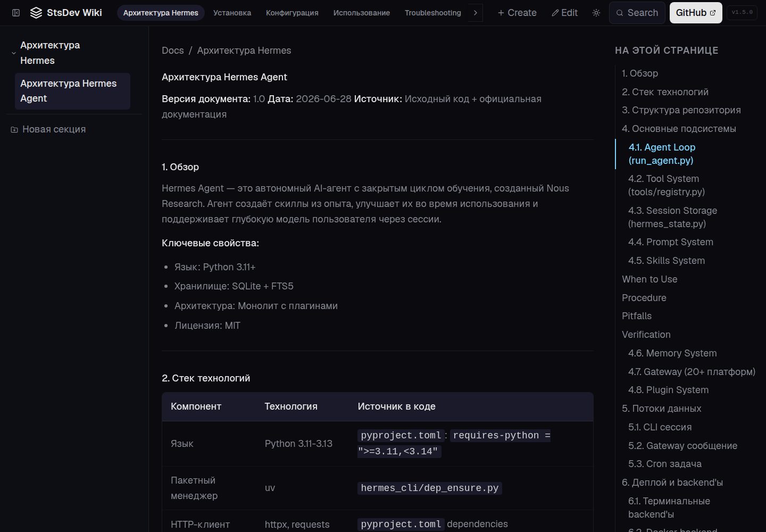The image size is (766, 532).
Task: Switch to the Использование tab
Action: pyautogui.click(x=362, y=13)
